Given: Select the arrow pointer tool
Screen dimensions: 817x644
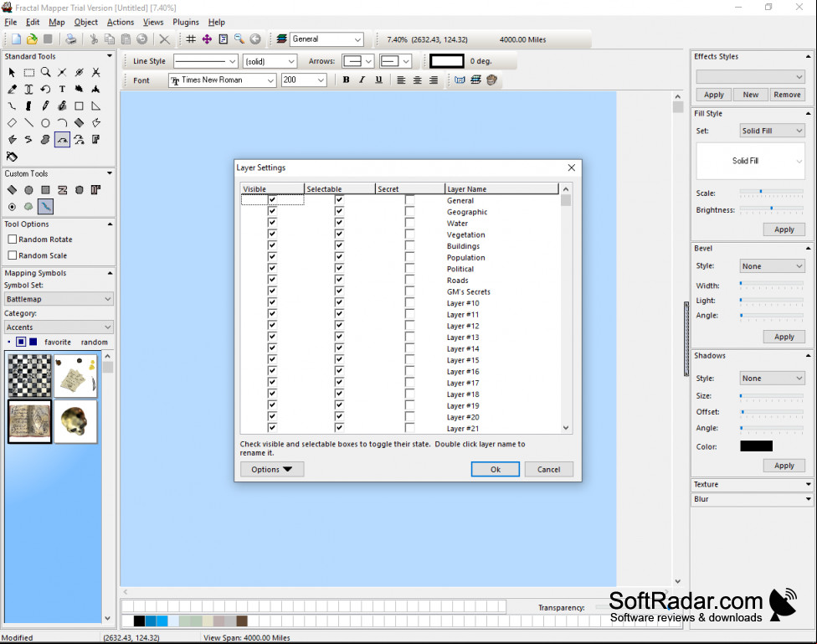Looking at the screenshot, I should [12, 73].
